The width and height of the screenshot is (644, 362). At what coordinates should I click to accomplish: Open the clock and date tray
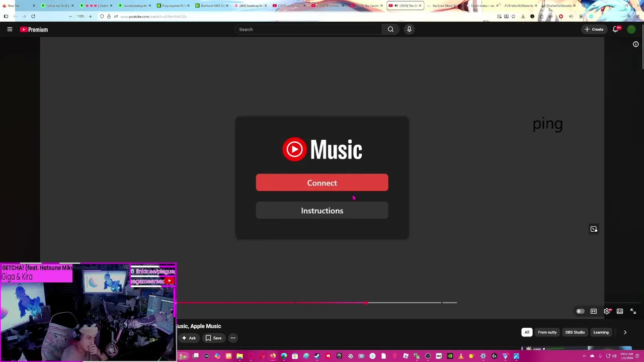[627, 356]
